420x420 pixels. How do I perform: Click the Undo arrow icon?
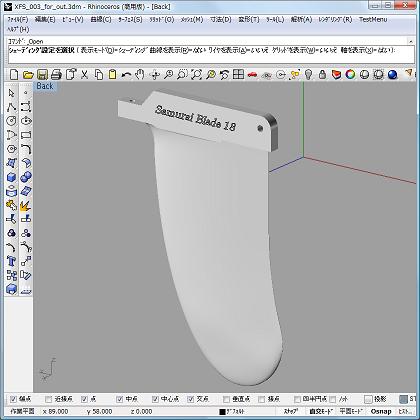[126, 75]
